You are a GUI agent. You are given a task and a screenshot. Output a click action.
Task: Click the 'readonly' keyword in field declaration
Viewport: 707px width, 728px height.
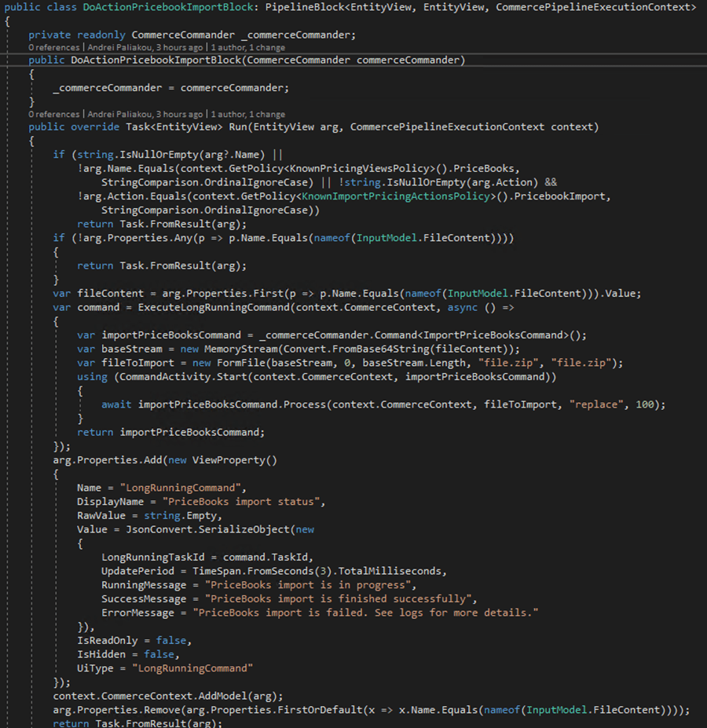[101, 35]
